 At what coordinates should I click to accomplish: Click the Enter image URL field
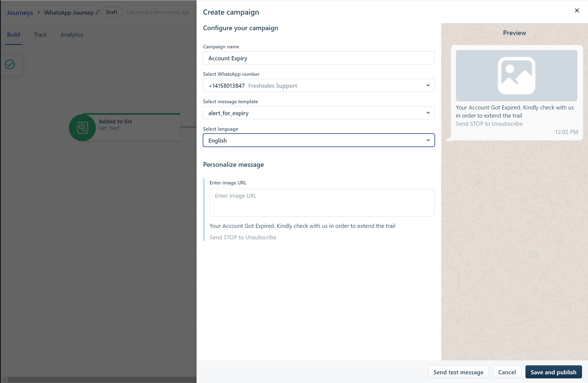322,203
